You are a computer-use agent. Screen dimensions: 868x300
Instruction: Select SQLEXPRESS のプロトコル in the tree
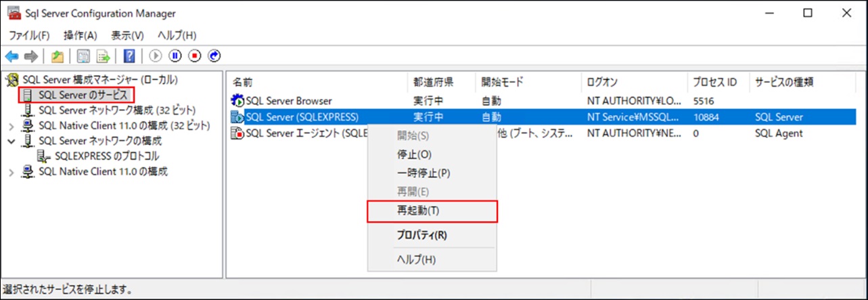click(106, 156)
